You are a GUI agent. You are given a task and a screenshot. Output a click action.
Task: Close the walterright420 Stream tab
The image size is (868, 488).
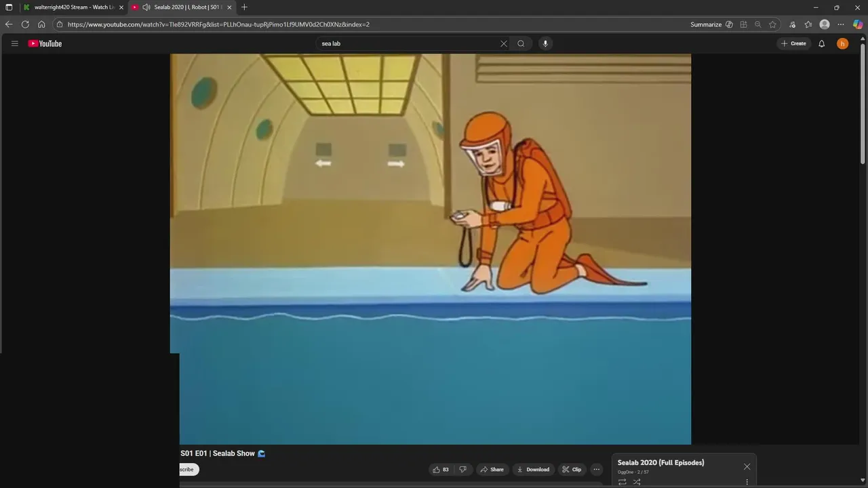121,7
